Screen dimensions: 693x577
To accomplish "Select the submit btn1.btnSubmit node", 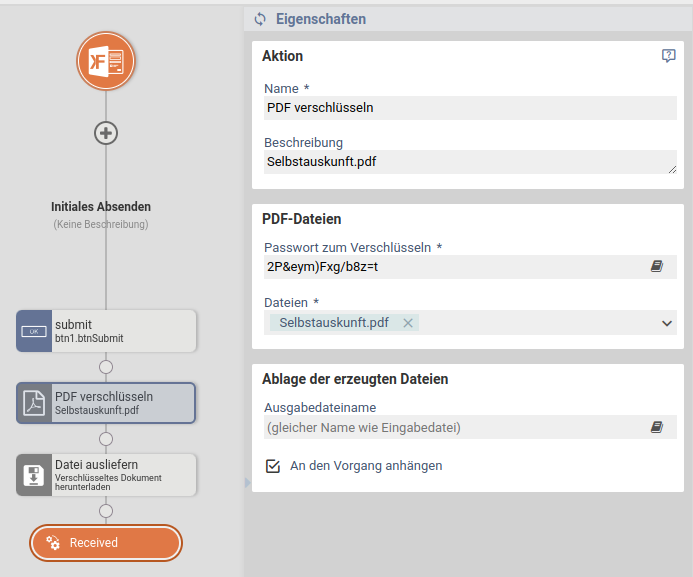I will click(120, 331).
